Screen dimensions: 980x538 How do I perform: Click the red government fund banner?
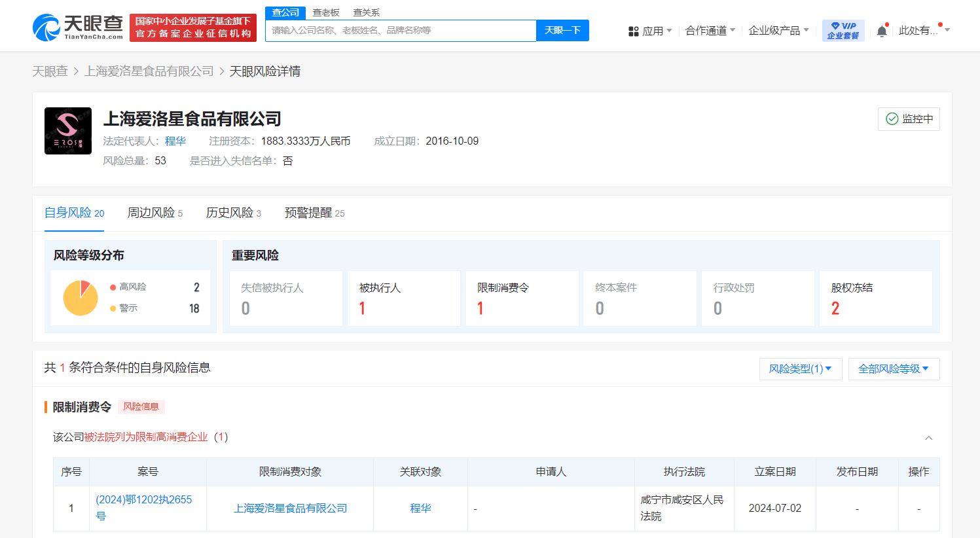pos(193,27)
